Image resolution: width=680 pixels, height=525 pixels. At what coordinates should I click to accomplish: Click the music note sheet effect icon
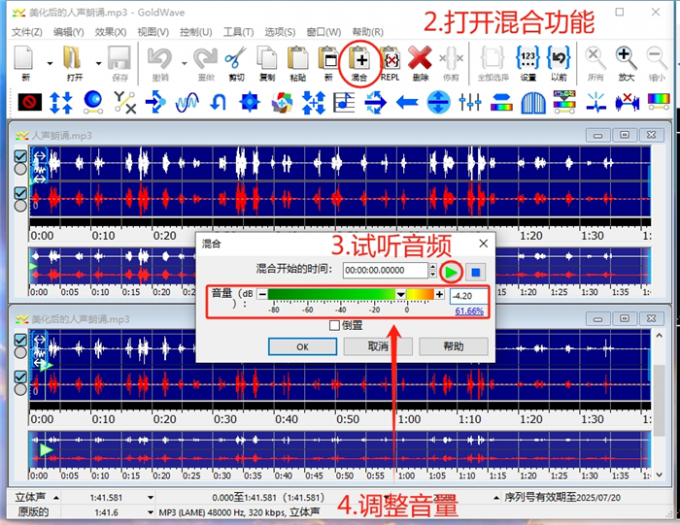point(343,102)
